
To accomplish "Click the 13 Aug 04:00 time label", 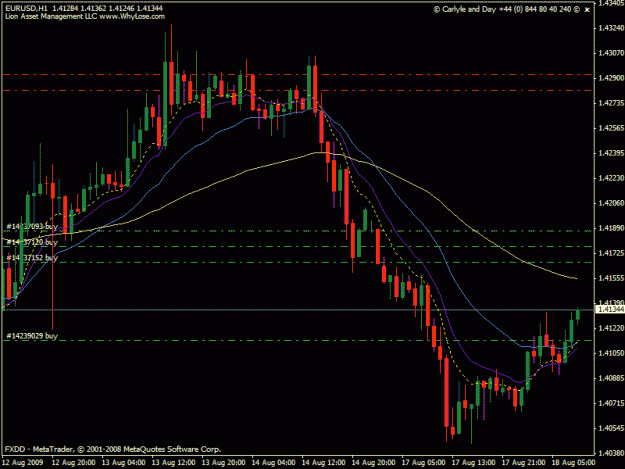I will click(x=124, y=463).
